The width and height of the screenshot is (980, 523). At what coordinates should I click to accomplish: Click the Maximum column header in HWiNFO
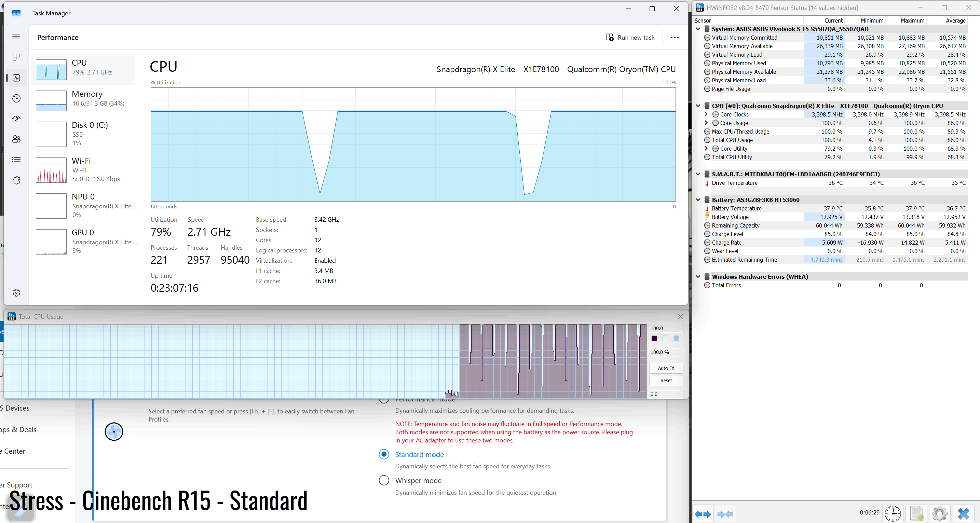pos(906,20)
